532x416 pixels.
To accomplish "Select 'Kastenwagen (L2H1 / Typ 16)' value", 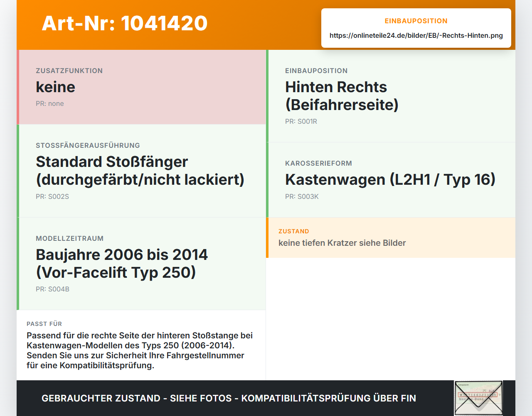I will click(x=390, y=179).
